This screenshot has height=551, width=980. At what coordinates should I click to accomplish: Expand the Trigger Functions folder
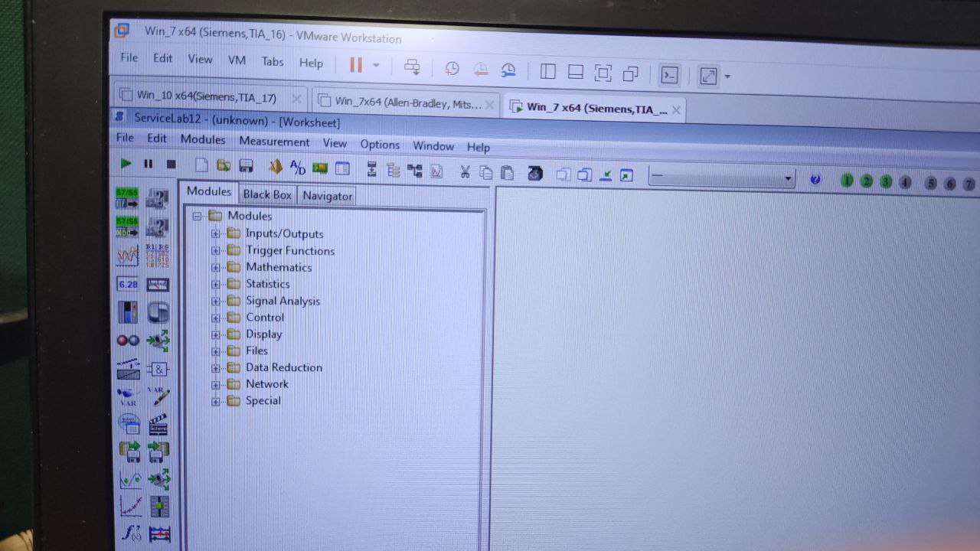[215, 250]
